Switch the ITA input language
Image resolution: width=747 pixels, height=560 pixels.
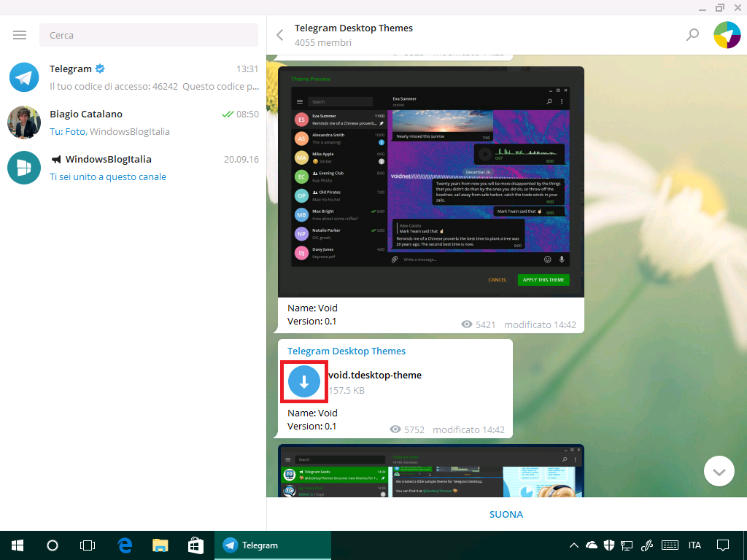[694, 545]
